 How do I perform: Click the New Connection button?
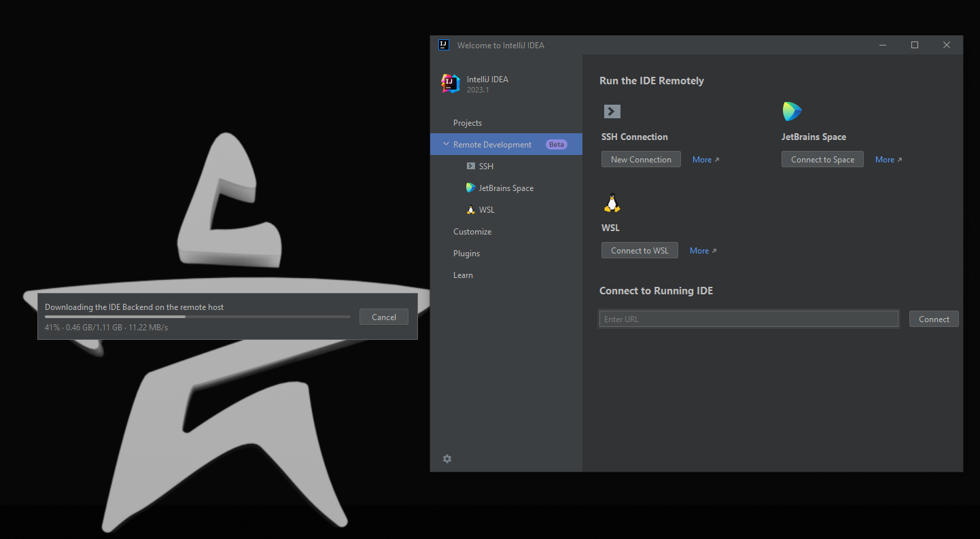(641, 159)
